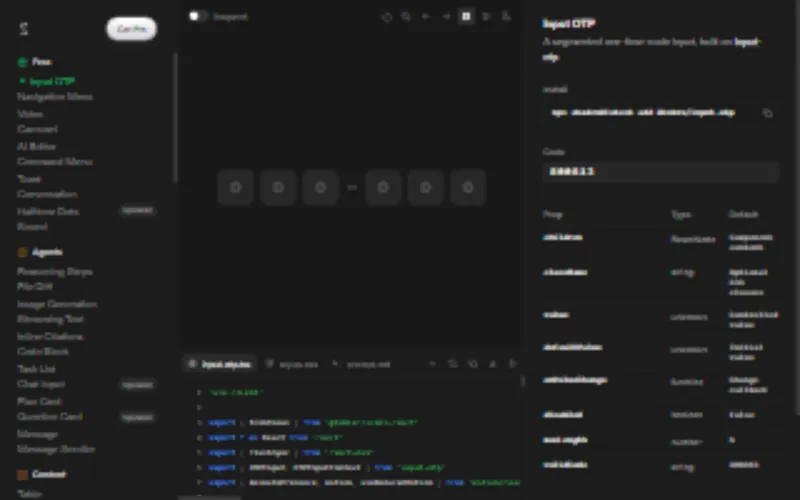Screen dimensions: 800x500
Task: Click the Input OTP page heading
Action: [568, 23]
